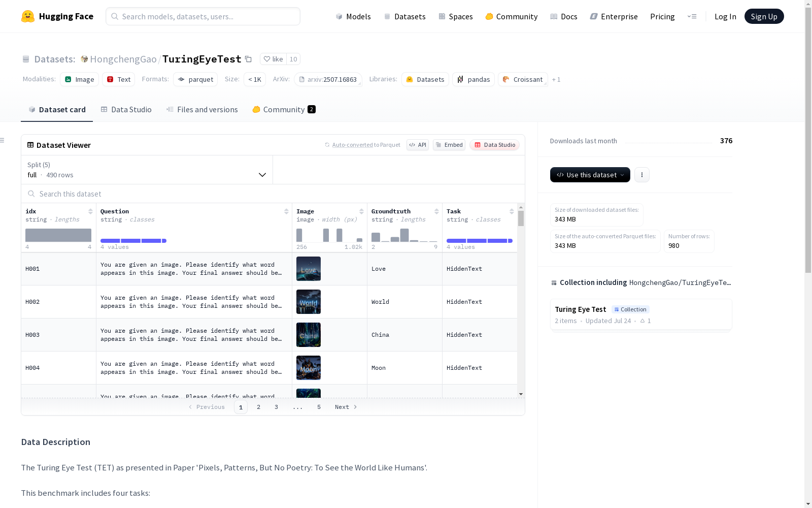Sort the Question column
Image resolution: width=812 pixels, height=508 pixels.
pyautogui.click(x=286, y=211)
